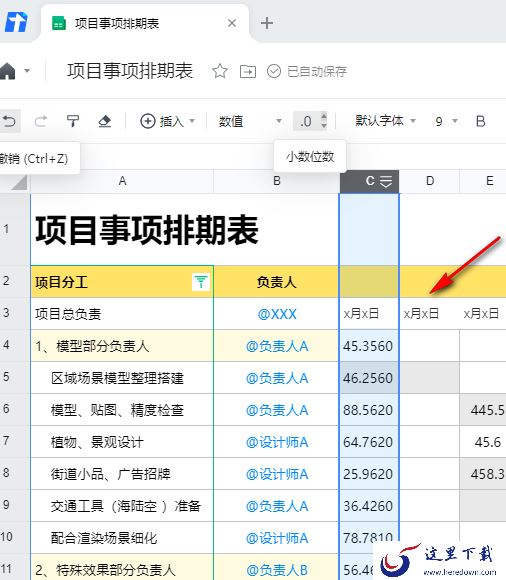Viewport: 506px width, 580px height.
Task: Toggle bold formatting with B
Action: [480, 121]
